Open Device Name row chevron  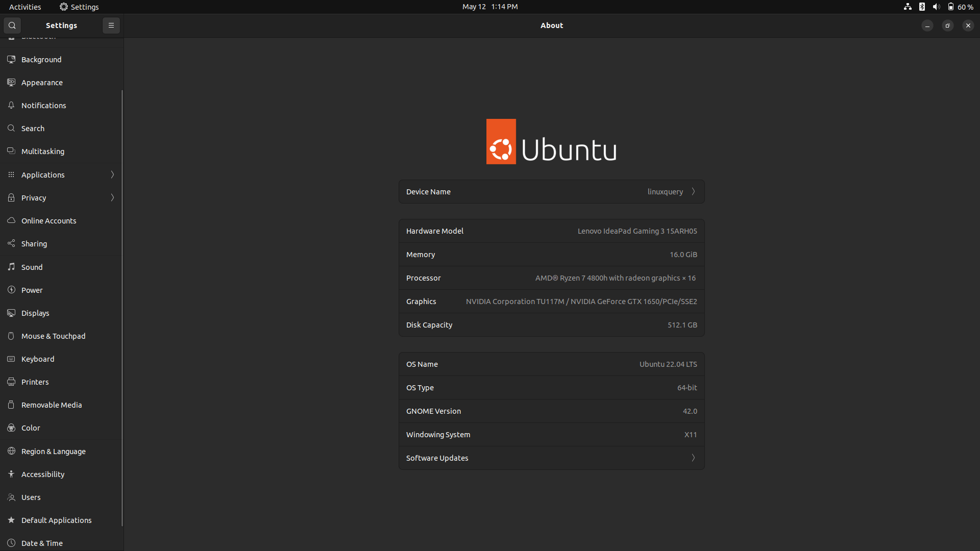pos(693,192)
